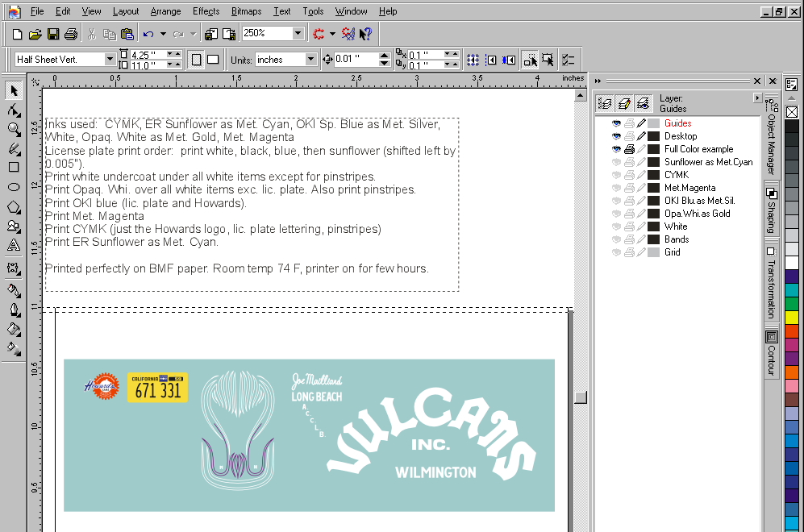The height and width of the screenshot is (532, 804).
Task: Click the Paste clipboard icon
Action: click(x=127, y=35)
